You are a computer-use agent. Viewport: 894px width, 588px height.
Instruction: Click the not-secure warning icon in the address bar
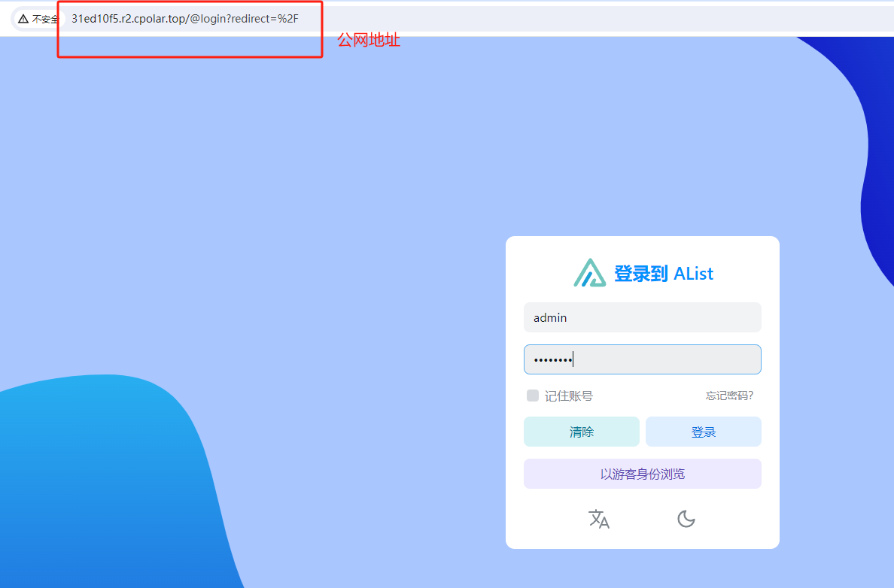click(23, 19)
